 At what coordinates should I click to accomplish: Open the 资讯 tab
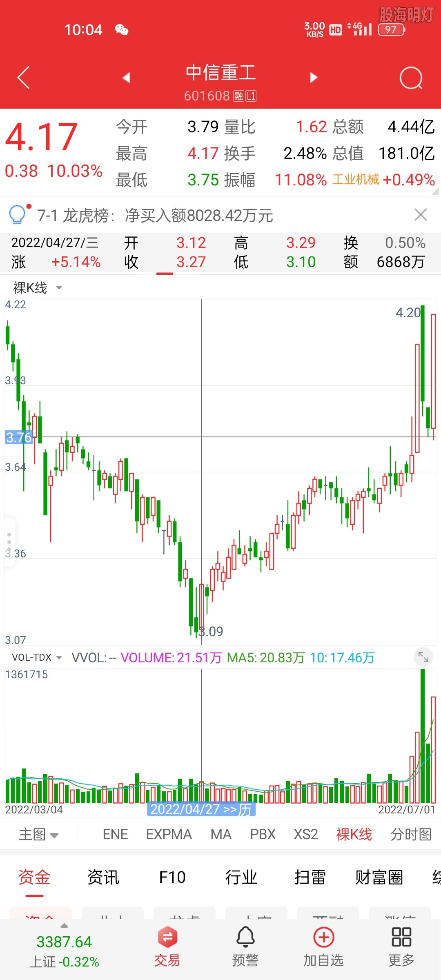coord(103,877)
